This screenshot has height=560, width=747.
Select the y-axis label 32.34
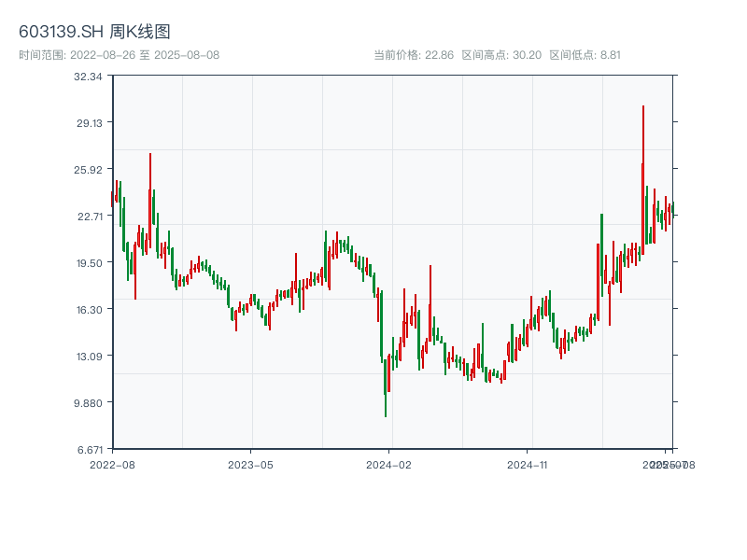click(x=88, y=77)
